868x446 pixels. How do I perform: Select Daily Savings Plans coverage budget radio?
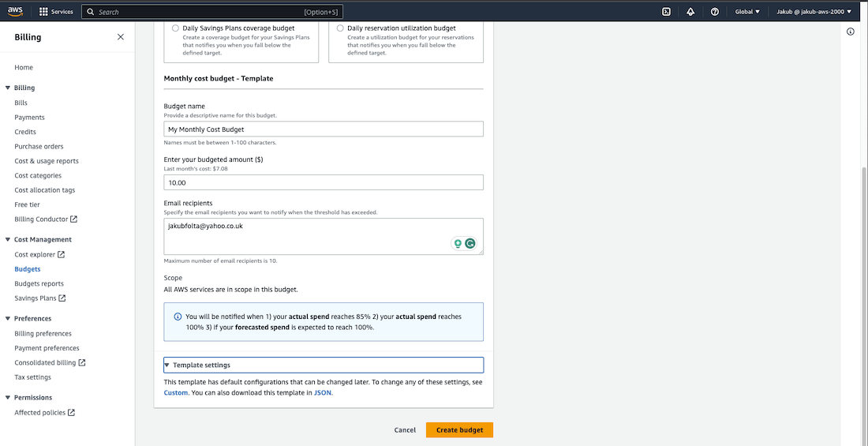tap(175, 28)
